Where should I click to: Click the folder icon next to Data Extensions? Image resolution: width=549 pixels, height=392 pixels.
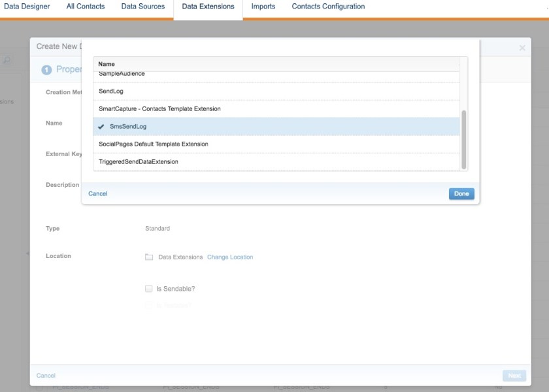(149, 257)
